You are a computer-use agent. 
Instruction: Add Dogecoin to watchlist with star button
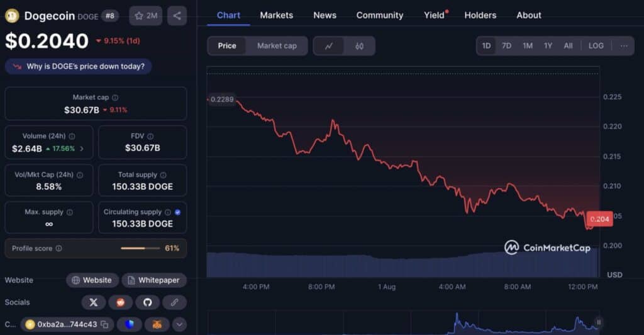pyautogui.click(x=146, y=16)
